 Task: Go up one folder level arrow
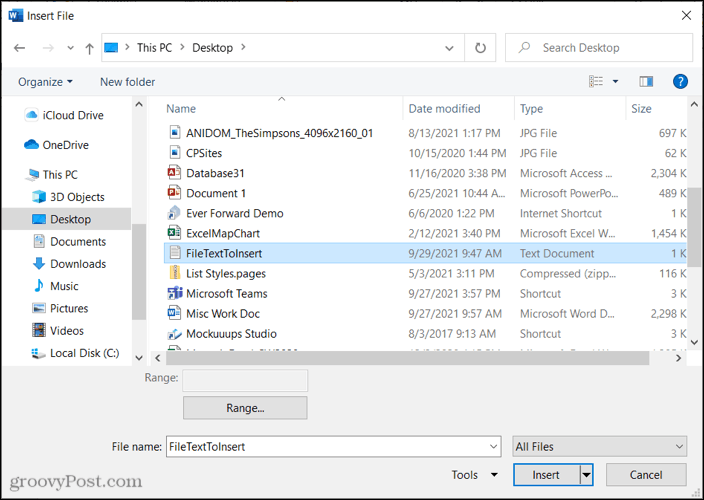(90, 47)
